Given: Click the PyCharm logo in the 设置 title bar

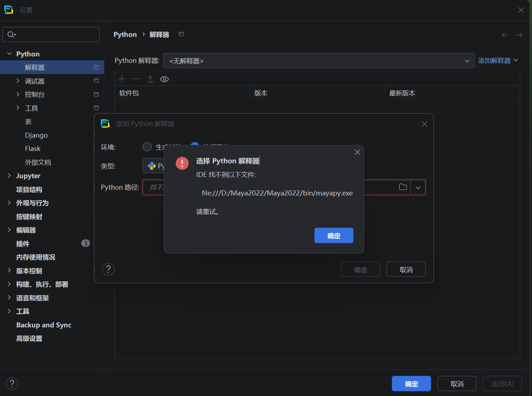Looking at the screenshot, I should [x=9, y=10].
